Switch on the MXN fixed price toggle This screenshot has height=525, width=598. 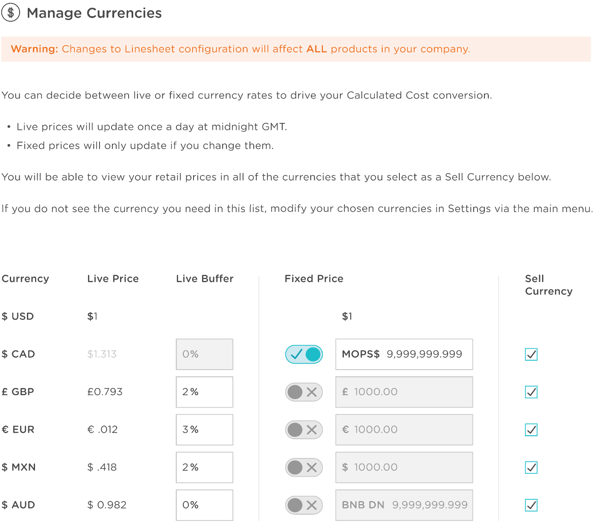(304, 467)
